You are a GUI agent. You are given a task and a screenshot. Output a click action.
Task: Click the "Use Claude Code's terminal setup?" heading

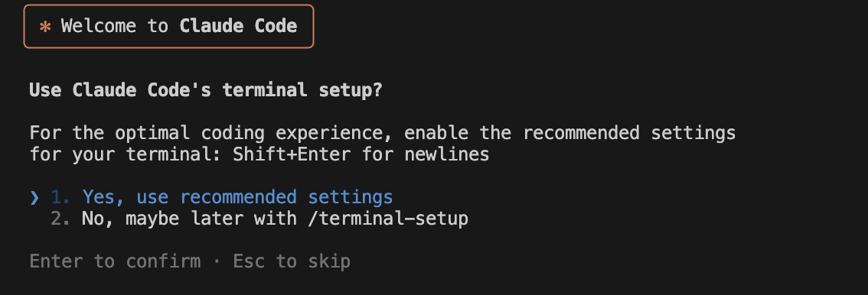point(205,90)
